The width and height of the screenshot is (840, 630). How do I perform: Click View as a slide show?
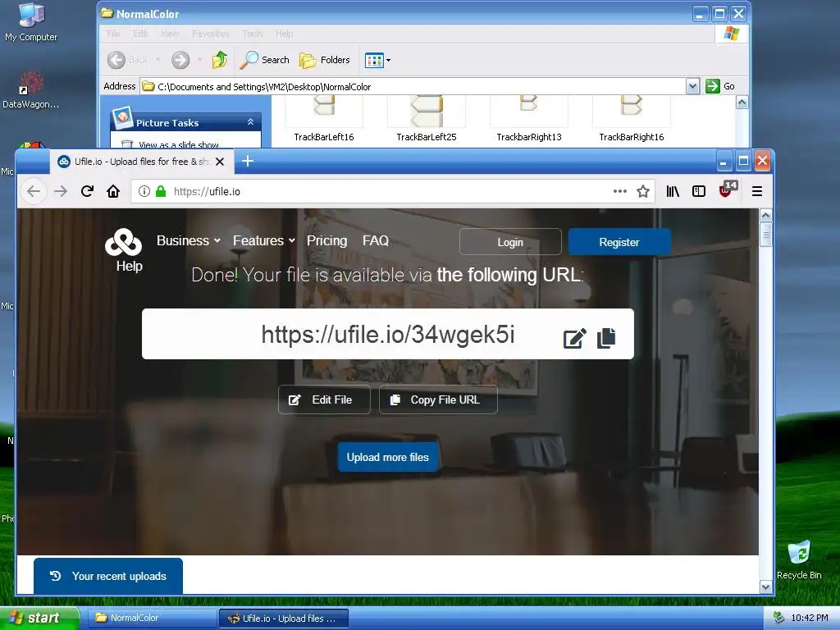point(178,144)
